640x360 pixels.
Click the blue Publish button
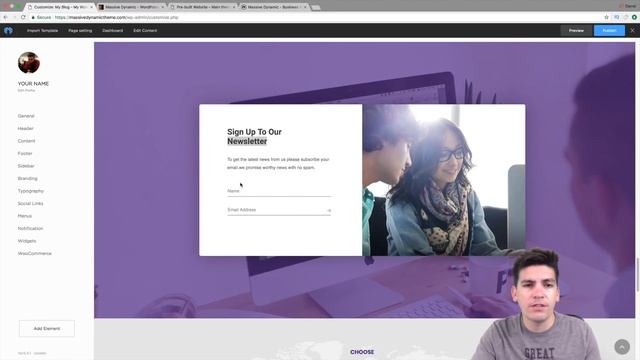click(x=609, y=31)
